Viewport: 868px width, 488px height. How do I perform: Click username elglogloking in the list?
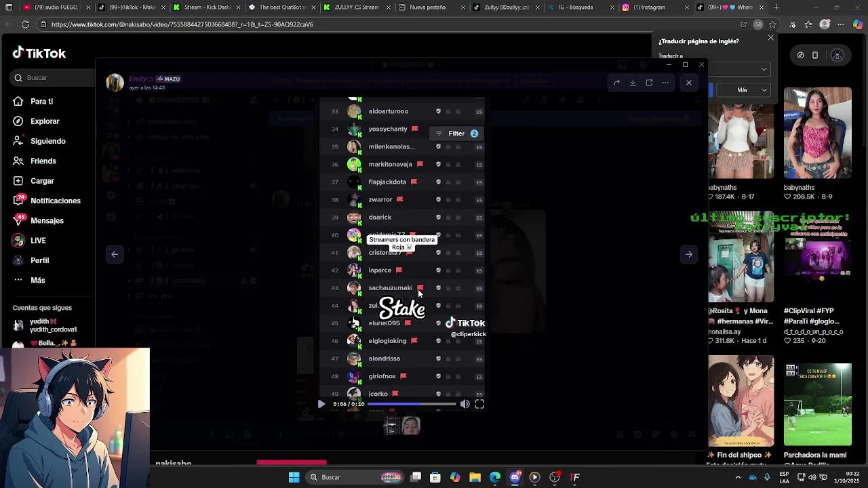coord(387,341)
